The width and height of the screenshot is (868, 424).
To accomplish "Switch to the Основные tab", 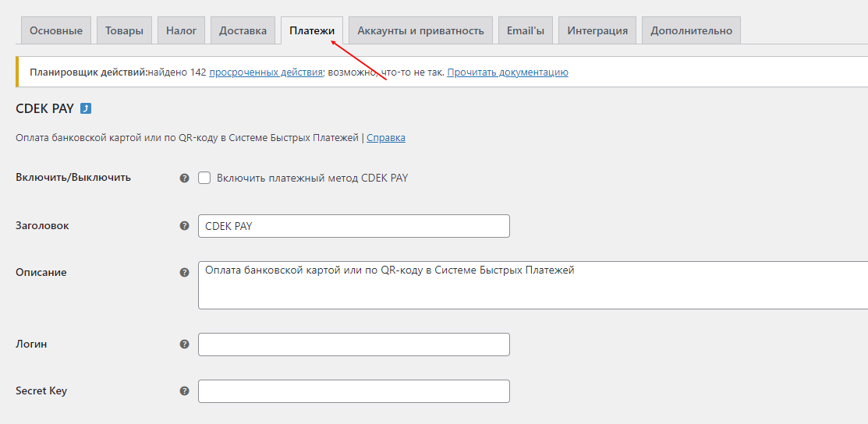I will (56, 30).
